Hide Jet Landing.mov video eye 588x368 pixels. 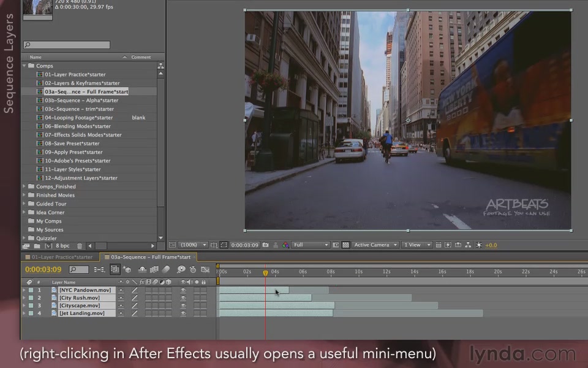coord(183,313)
